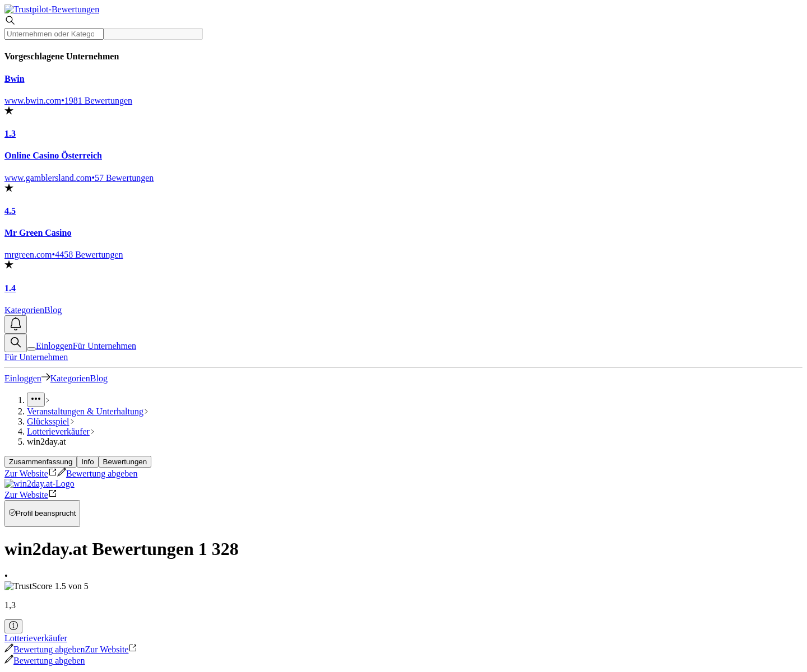Open the Bwin company link
This screenshot has height=672, width=807.
(15, 79)
